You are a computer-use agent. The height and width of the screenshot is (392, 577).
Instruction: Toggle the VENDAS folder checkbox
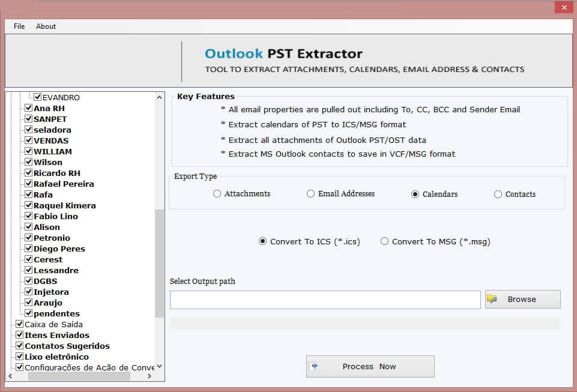[x=29, y=140]
